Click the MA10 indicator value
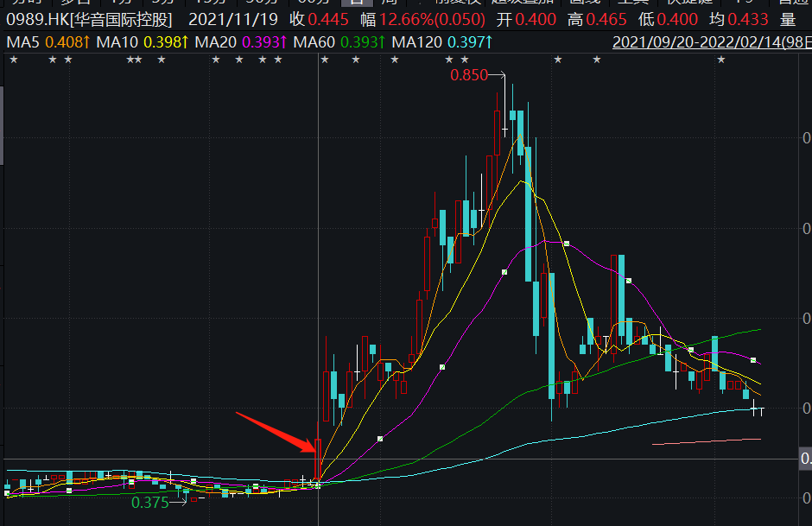812x526 pixels. (x=166, y=42)
